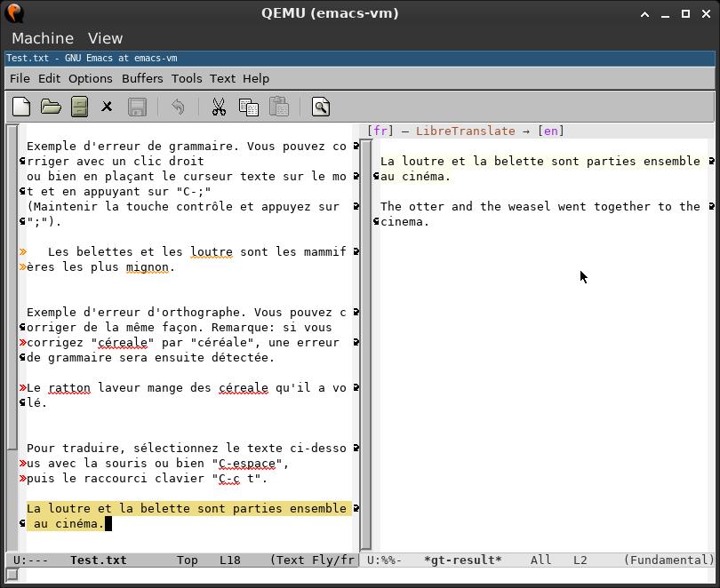
Task: Click the Save buffer floppy icon
Action: click(x=137, y=107)
